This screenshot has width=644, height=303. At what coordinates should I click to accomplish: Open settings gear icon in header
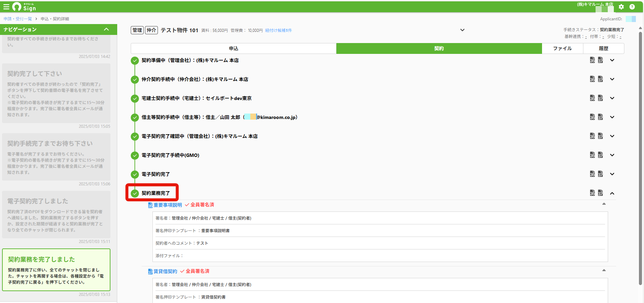(x=621, y=7)
